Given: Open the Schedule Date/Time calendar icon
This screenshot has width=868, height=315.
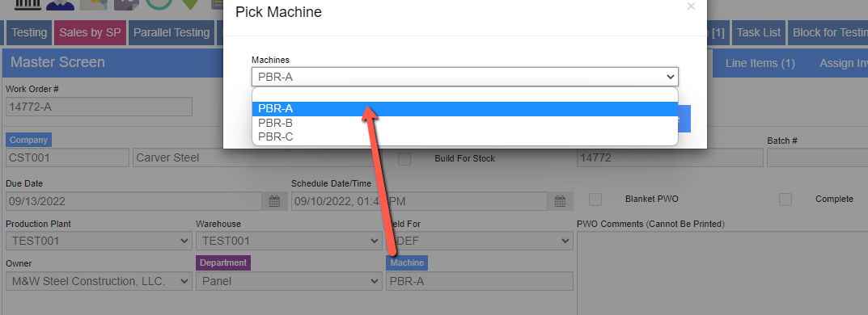Looking at the screenshot, I should [561, 201].
